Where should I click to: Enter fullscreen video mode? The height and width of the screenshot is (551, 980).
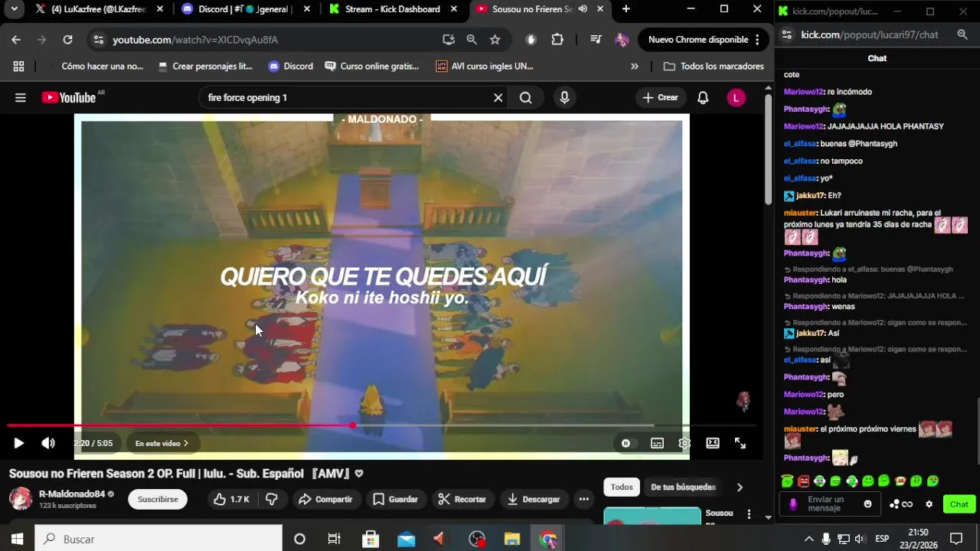pyautogui.click(x=740, y=443)
